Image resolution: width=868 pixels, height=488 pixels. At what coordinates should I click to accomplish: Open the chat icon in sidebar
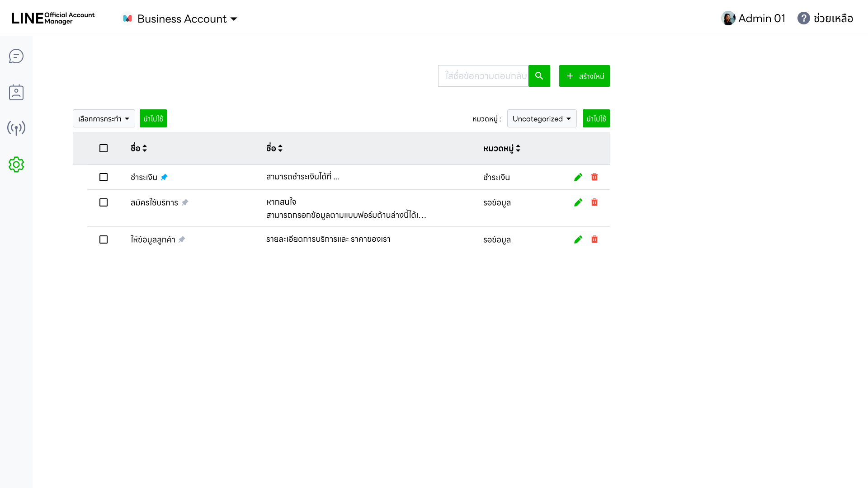[x=16, y=56]
